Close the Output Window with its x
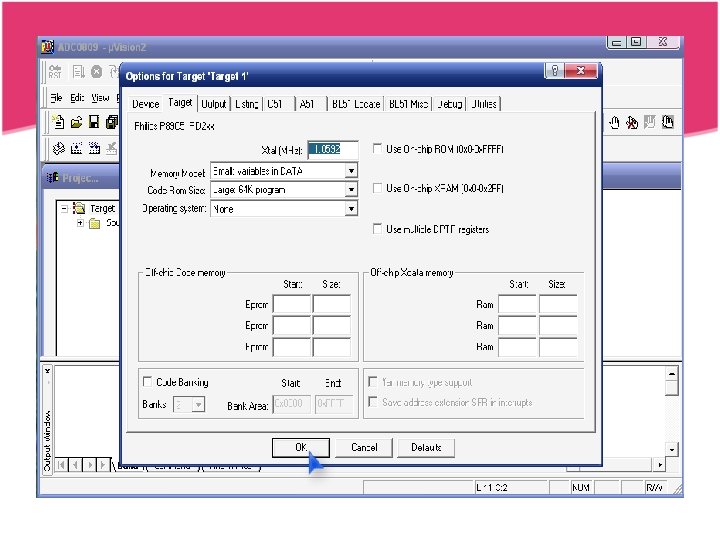 pyautogui.click(x=48, y=371)
